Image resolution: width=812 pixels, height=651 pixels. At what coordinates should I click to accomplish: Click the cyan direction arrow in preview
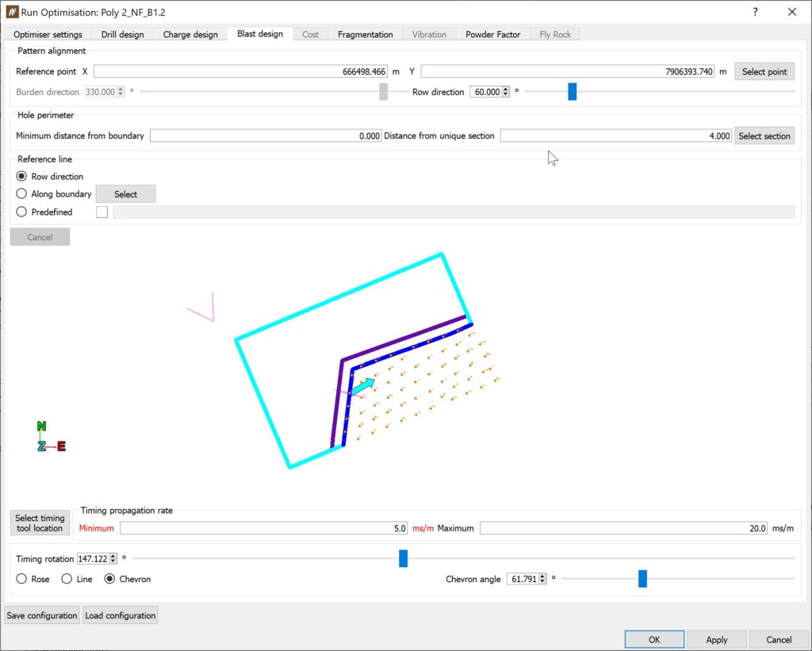pyautogui.click(x=363, y=385)
